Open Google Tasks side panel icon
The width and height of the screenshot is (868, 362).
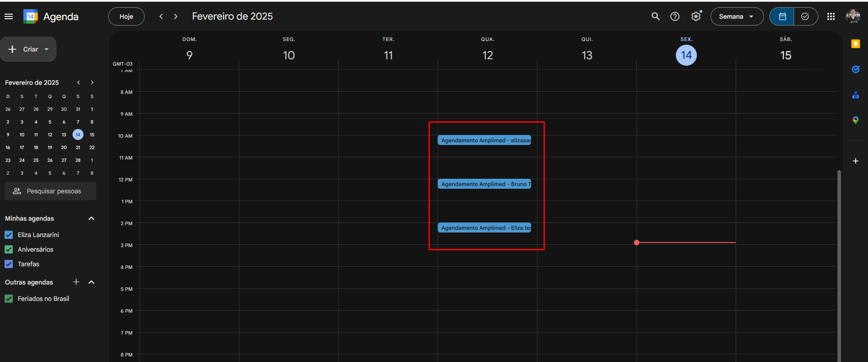pyautogui.click(x=855, y=69)
